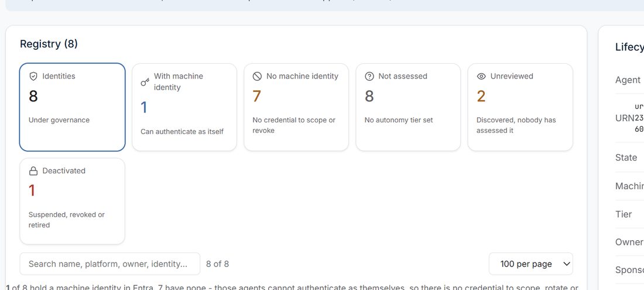644x290 pixels.
Task: Click the 'Under governance' caption
Action: point(59,120)
